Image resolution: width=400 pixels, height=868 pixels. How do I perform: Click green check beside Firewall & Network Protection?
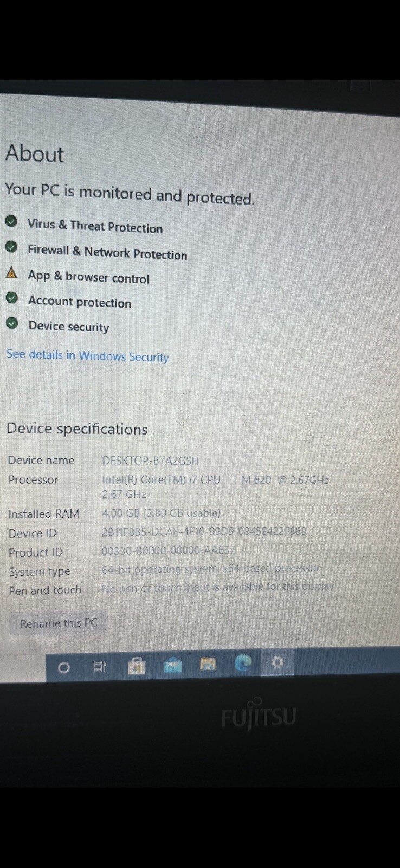click(11, 247)
